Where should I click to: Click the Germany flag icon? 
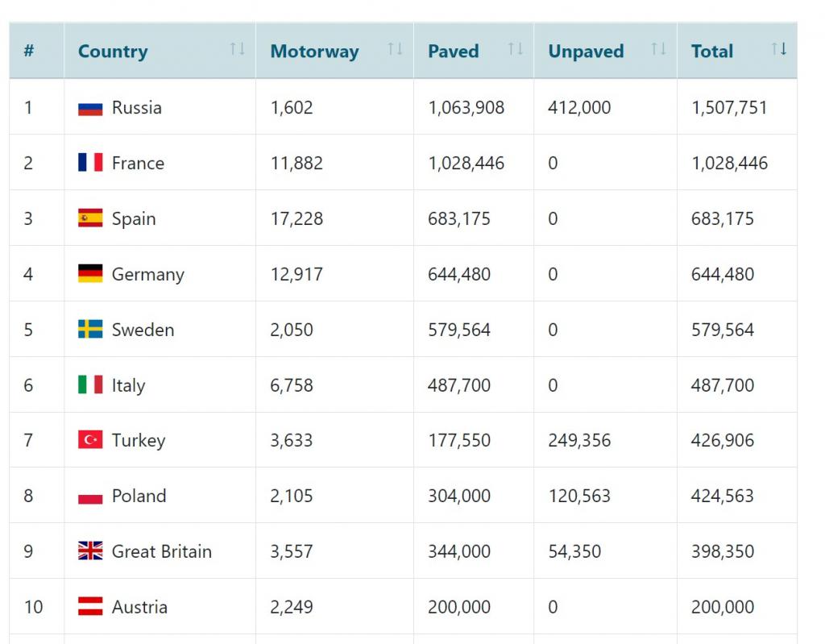pyautogui.click(x=90, y=274)
